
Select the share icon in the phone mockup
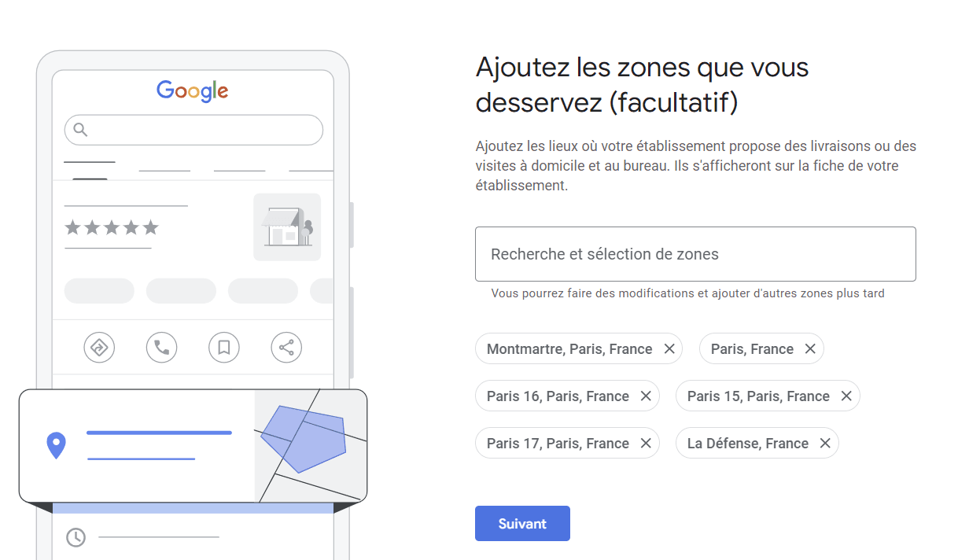pos(286,347)
